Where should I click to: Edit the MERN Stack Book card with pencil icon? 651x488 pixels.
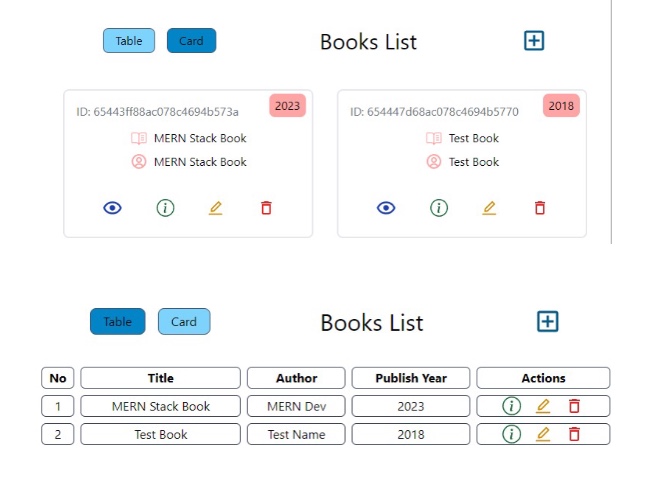coord(215,208)
